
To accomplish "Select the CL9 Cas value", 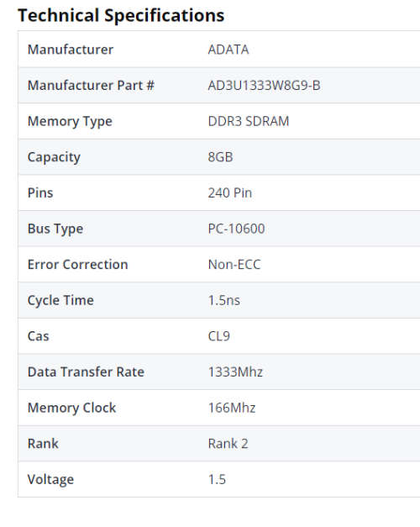I will [x=218, y=336].
